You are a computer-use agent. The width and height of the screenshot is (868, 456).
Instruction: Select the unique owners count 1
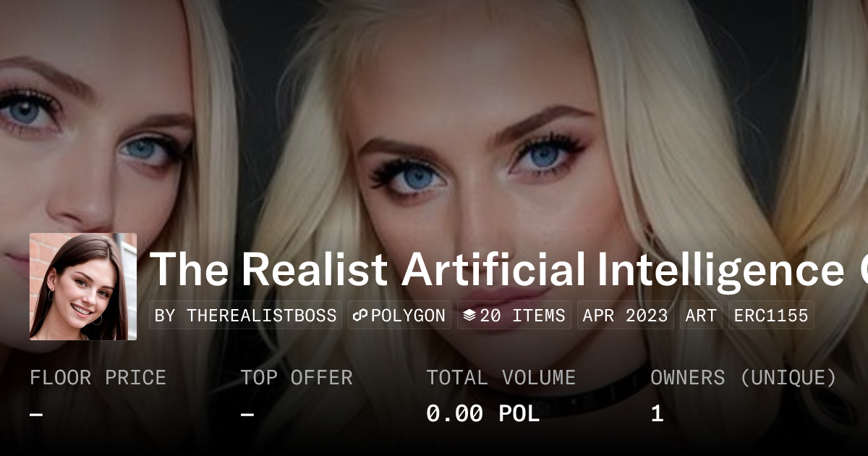pyautogui.click(x=657, y=414)
